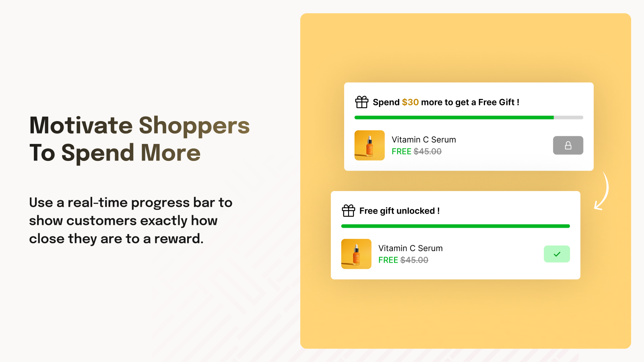The width and height of the screenshot is (644, 362).
Task: Open Vitamin C Serum thumbnail in upper card
Action: [x=369, y=145]
